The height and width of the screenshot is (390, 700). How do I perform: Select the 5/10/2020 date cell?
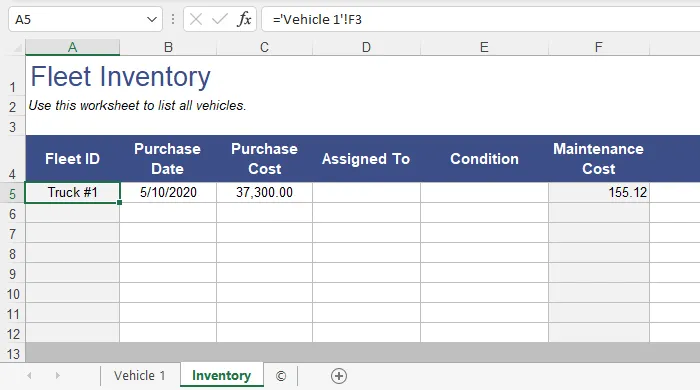168,192
